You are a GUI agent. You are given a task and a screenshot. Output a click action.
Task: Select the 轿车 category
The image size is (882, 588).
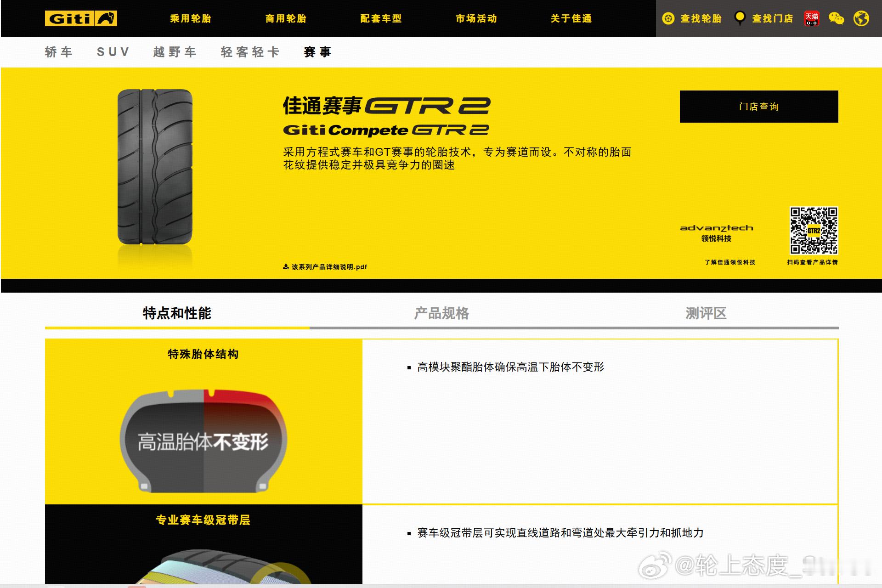59,52
